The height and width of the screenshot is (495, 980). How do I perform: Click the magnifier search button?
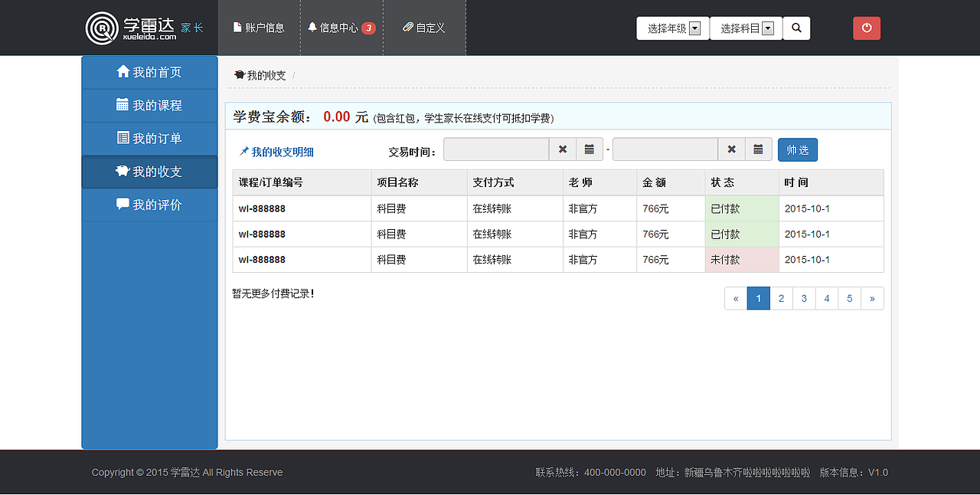point(796,28)
